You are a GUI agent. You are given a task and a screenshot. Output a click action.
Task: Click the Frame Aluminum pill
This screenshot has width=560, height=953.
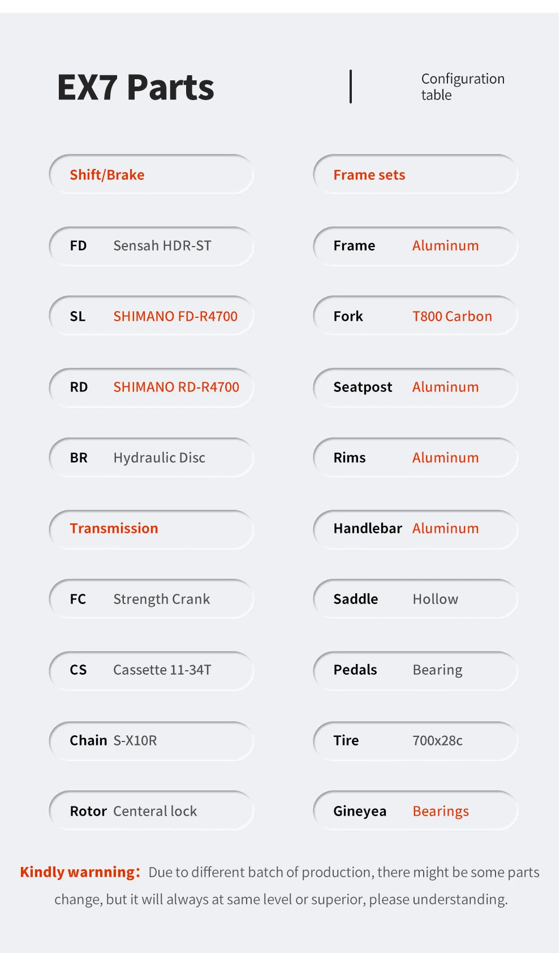[x=415, y=245]
